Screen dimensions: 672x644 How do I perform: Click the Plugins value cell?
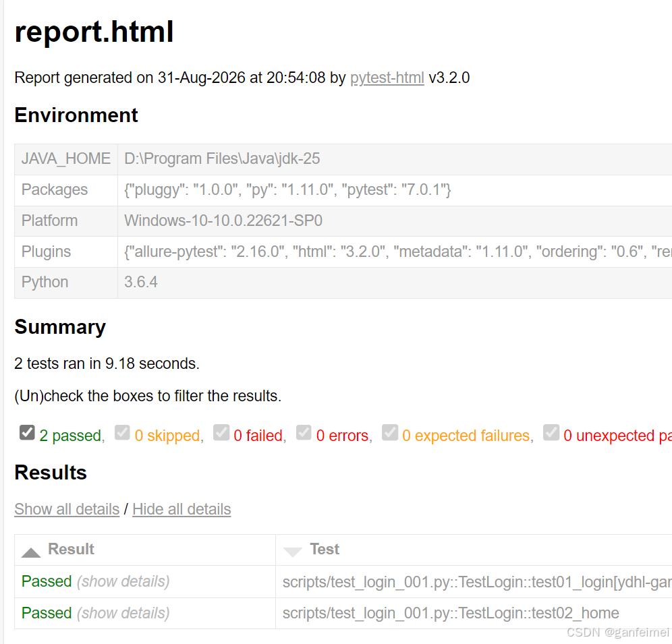coord(395,252)
